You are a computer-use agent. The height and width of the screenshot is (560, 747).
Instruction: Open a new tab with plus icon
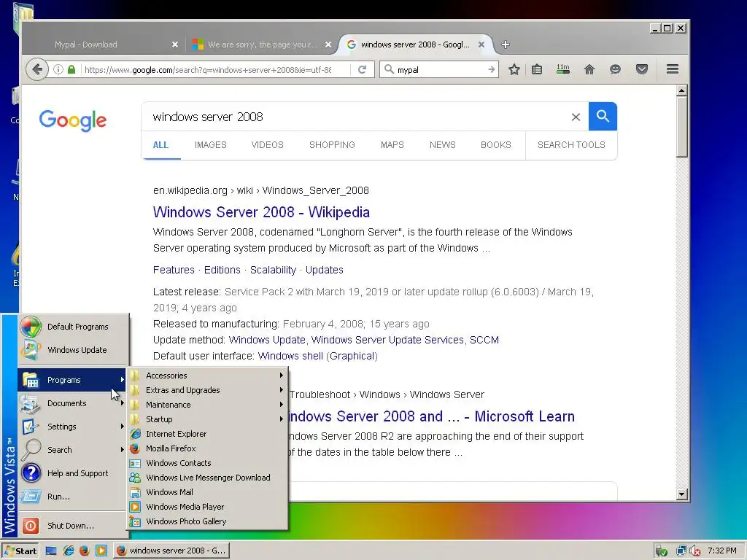coord(506,44)
